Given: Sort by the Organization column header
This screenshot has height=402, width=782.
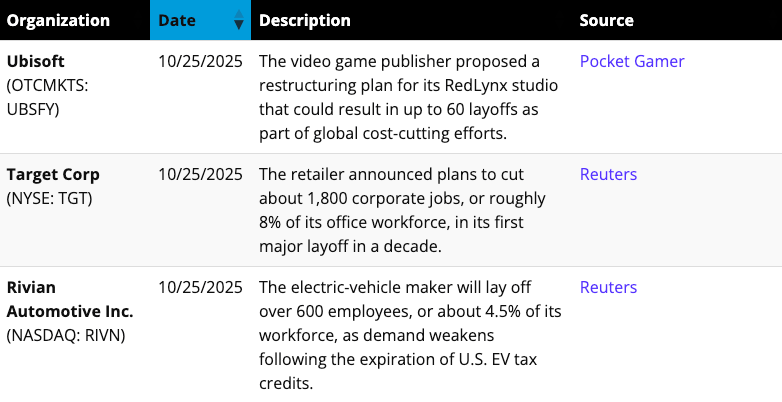Looking at the screenshot, I should 58,20.
